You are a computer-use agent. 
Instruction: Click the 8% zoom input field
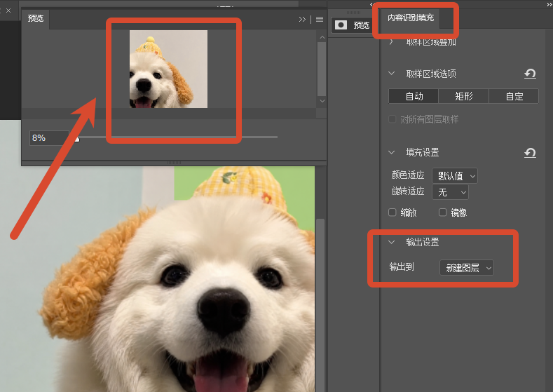tap(49, 138)
